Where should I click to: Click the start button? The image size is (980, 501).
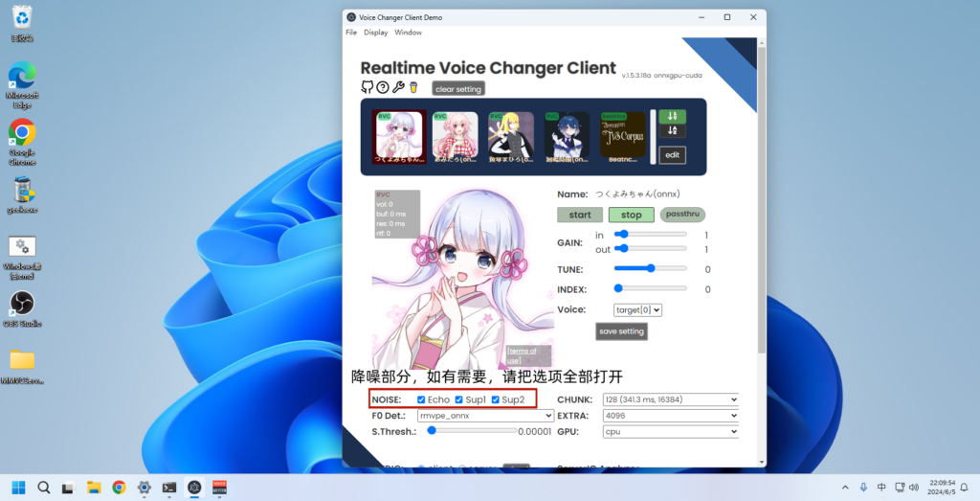(580, 215)
